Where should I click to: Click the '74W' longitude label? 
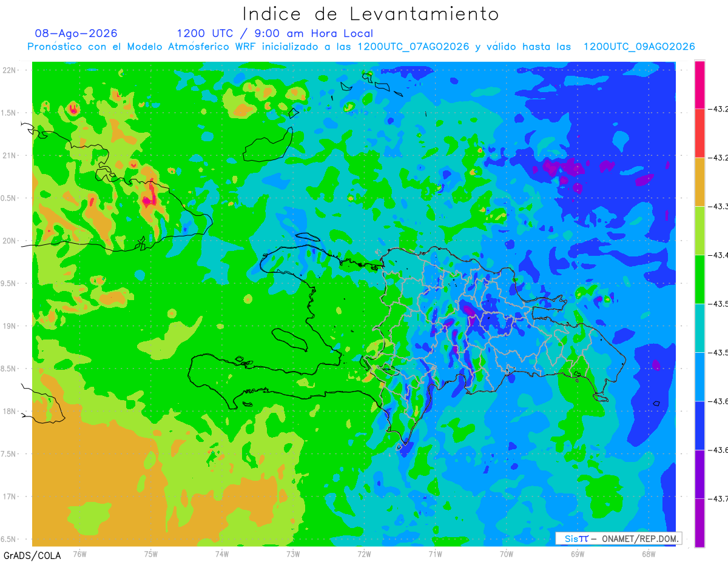(222, 554)
